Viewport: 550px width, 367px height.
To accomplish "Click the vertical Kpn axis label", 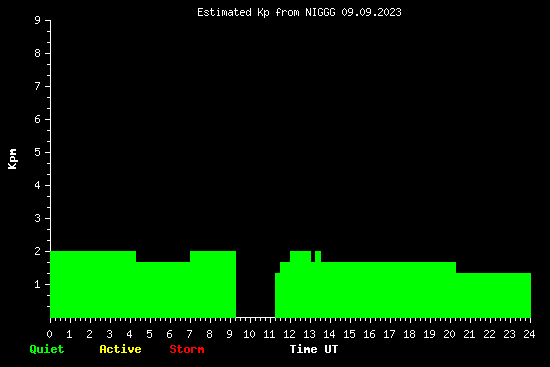I will point(13,159).
